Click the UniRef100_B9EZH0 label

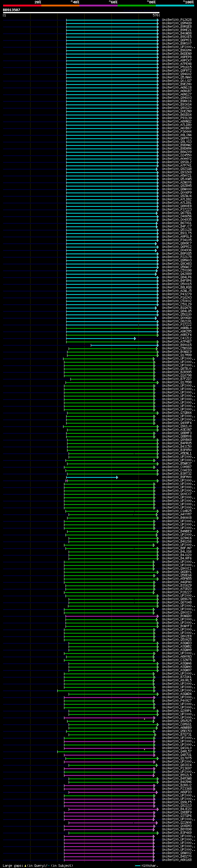tap(176, 84)
